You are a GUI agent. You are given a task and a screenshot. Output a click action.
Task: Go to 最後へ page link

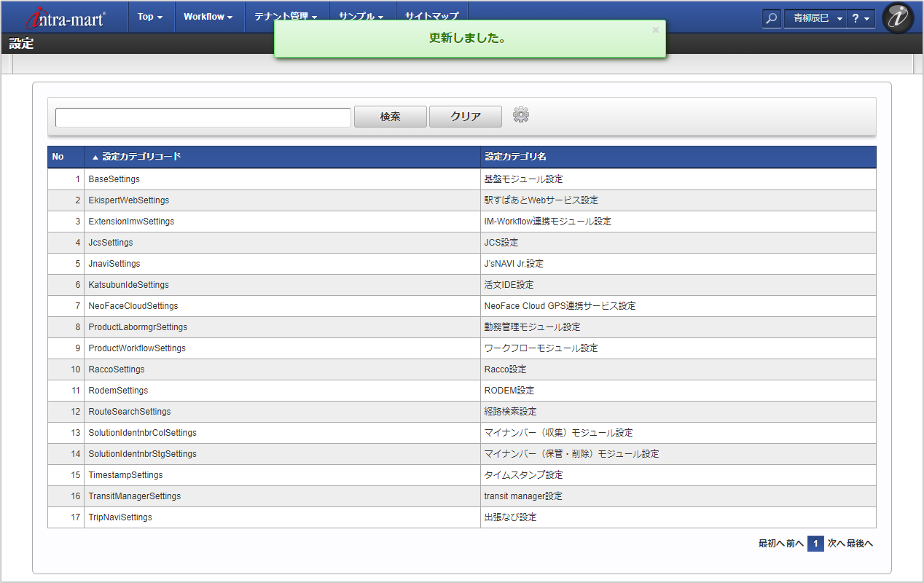point(860,543)
